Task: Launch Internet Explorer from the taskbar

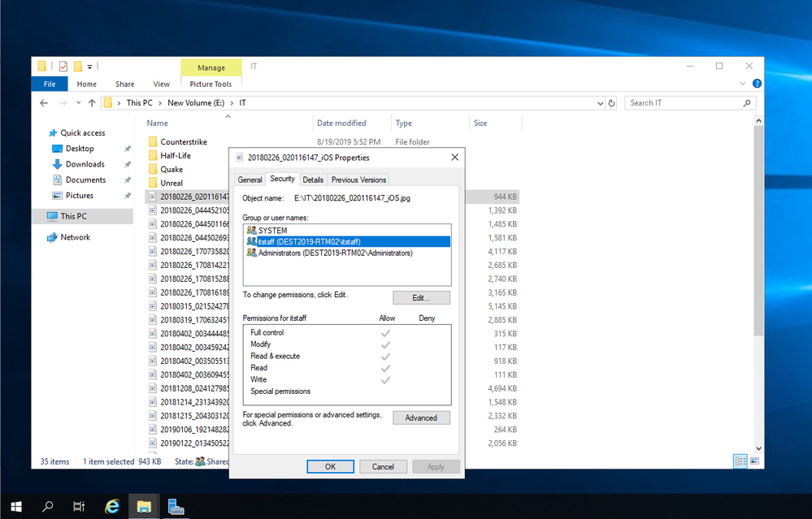Action: click(112, 506)
